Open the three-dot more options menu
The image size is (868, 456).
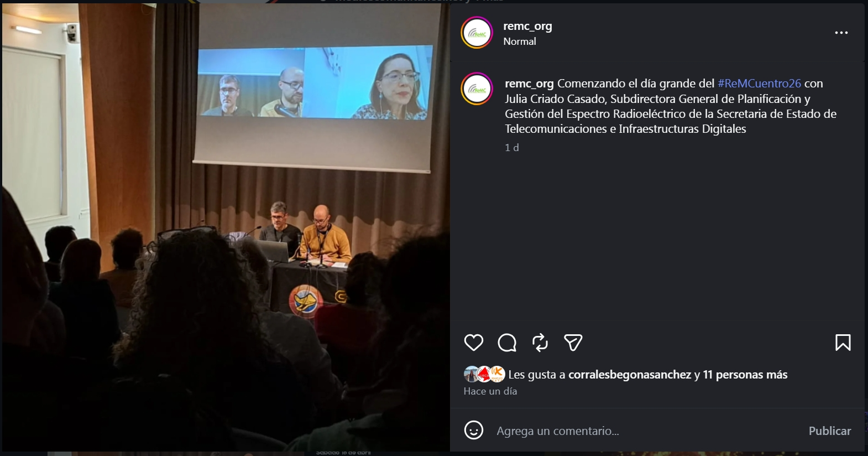coord(841,33)
